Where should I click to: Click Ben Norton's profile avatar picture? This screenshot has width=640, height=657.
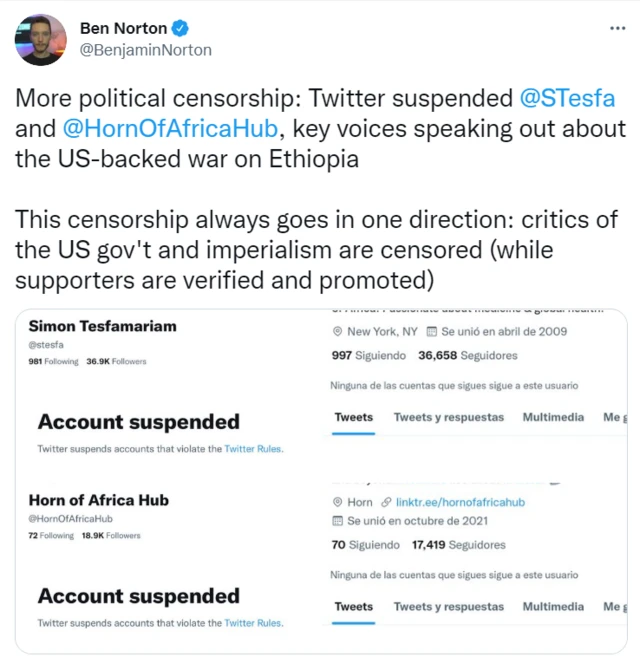click(40, 40)
